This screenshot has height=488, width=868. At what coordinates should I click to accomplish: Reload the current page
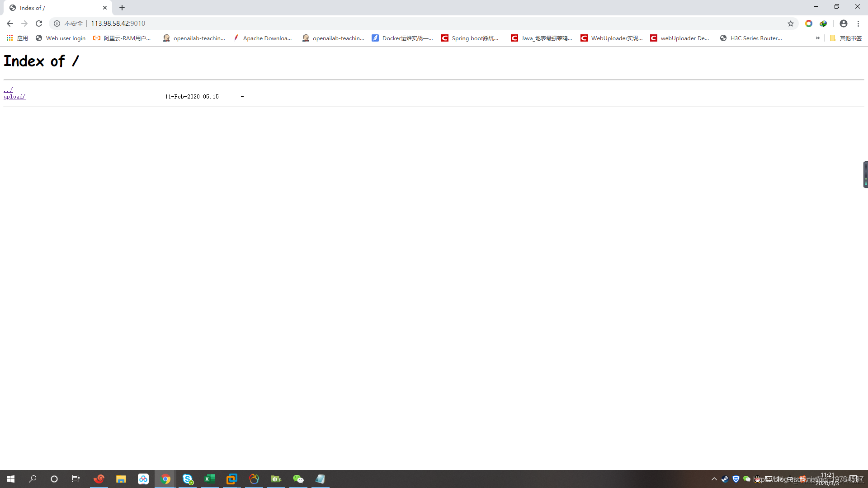click(39, 23)
